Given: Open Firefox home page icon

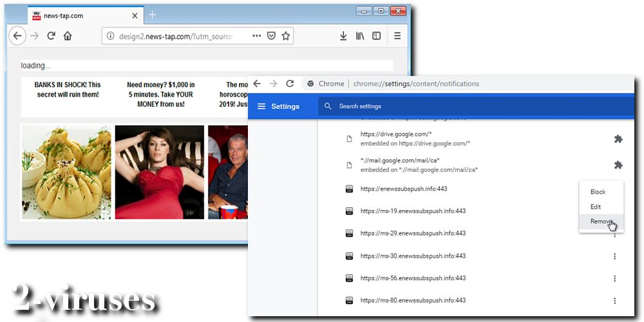Looking at the screenshot, I should (x=68, y=36).
